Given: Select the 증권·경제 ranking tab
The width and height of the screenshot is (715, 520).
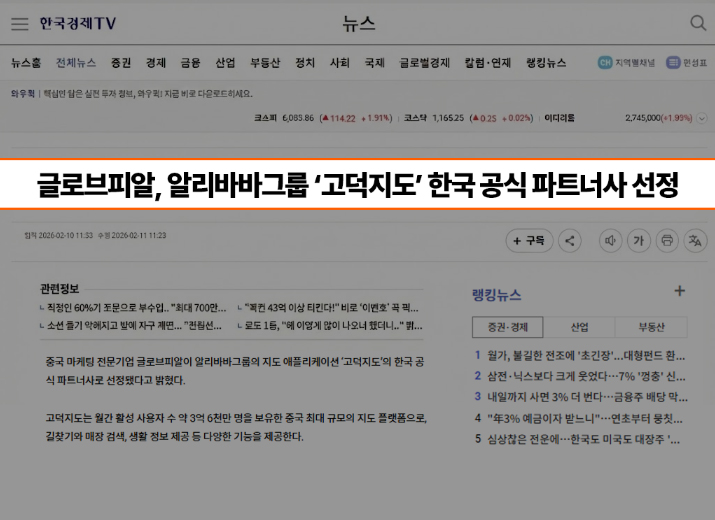Looking at the screenshot, I should coord(508,327).
